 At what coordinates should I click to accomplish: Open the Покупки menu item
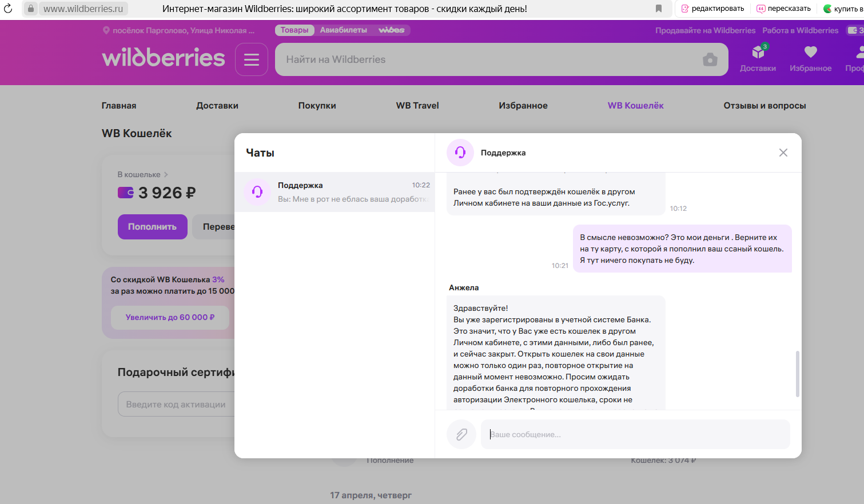tap(317, 106)
